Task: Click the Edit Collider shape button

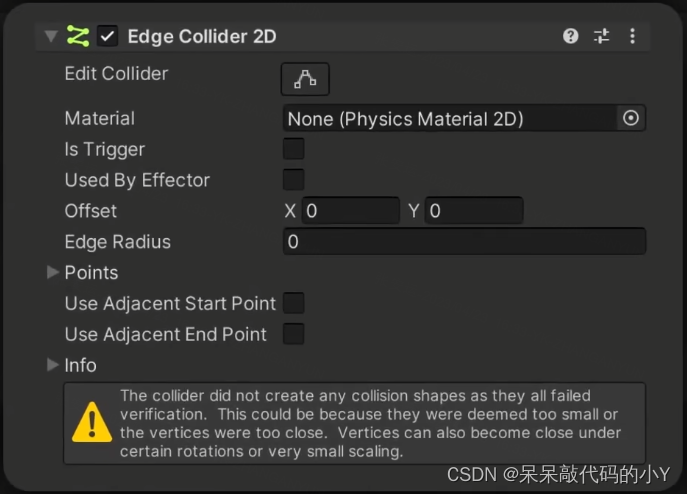Action: point(305,79)
